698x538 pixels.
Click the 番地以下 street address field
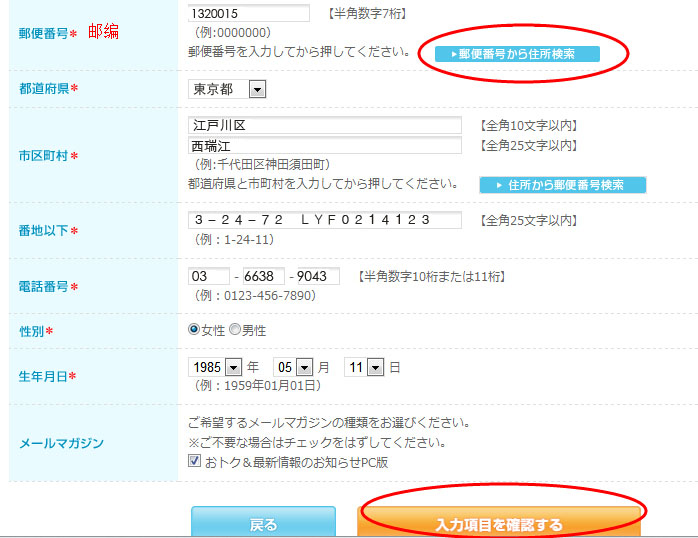click(x=325, y=220)
